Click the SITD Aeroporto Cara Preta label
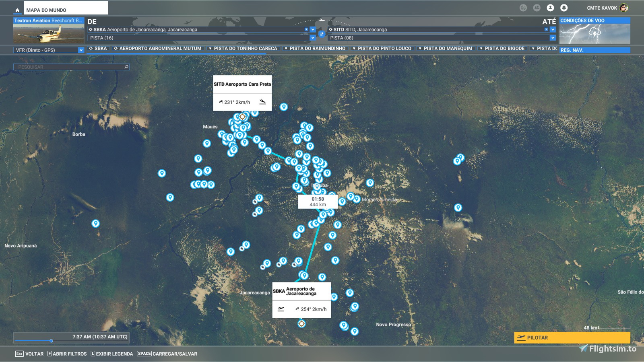The image size is (644, 362). pos(242,84)
